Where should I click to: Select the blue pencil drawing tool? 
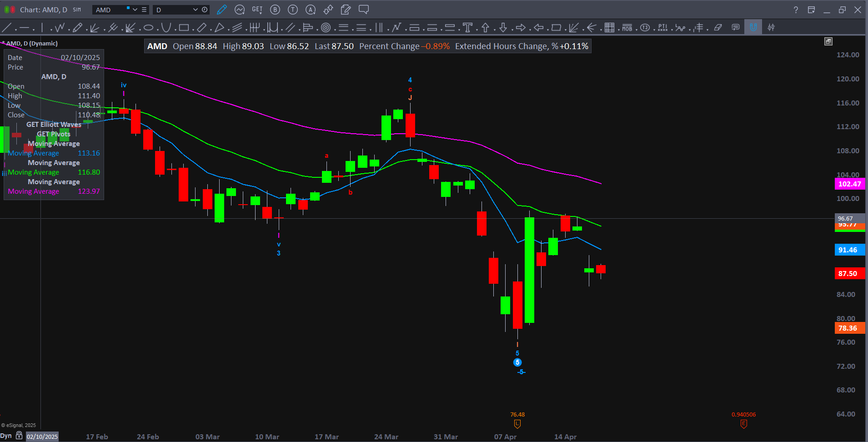221,10
